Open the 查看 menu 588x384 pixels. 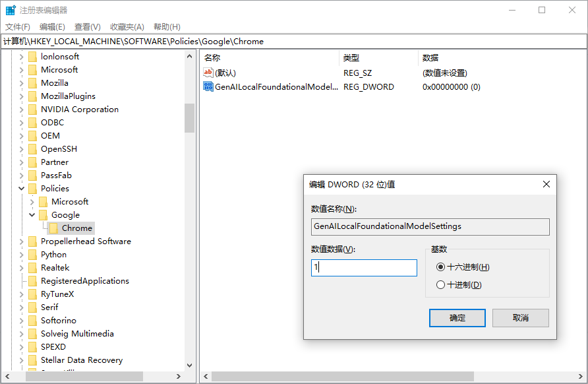87,26
